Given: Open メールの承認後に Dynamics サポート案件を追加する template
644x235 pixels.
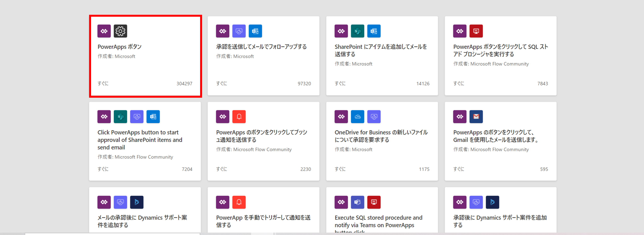Looking at the screenshot, I should (142, 221).
